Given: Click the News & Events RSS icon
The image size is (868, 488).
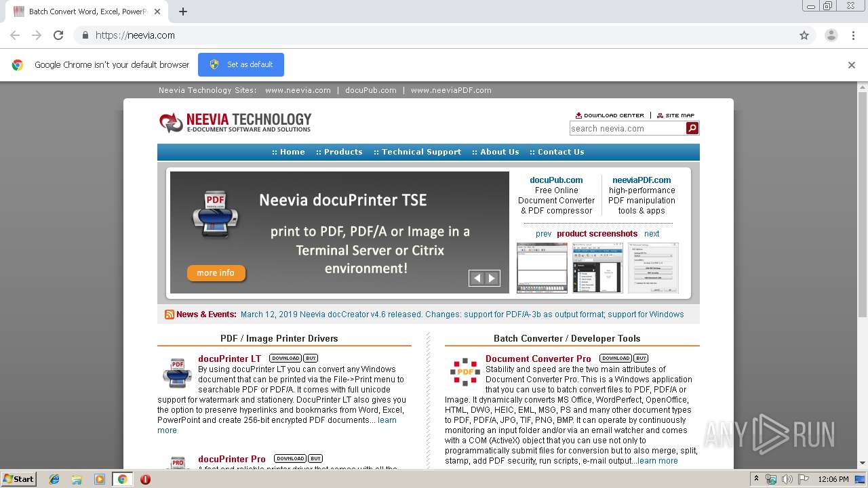Looking at the screenshot, I should point(170,314).
